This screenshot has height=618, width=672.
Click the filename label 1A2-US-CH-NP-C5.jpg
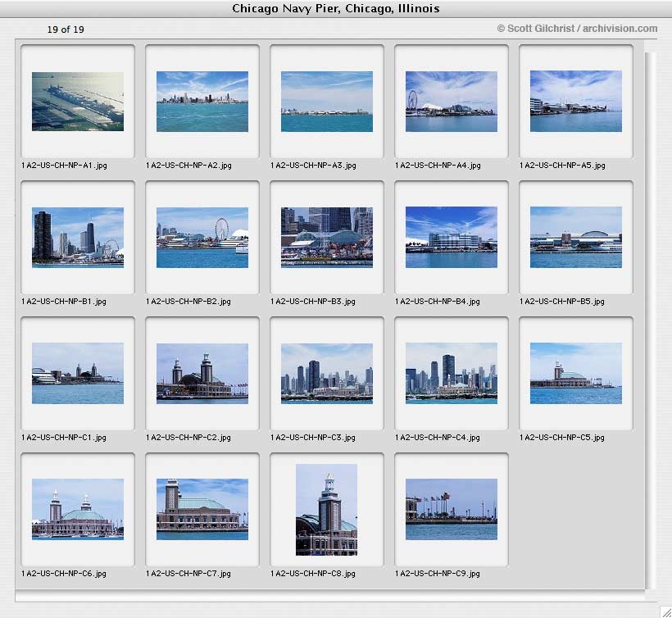tap(562, 438)
